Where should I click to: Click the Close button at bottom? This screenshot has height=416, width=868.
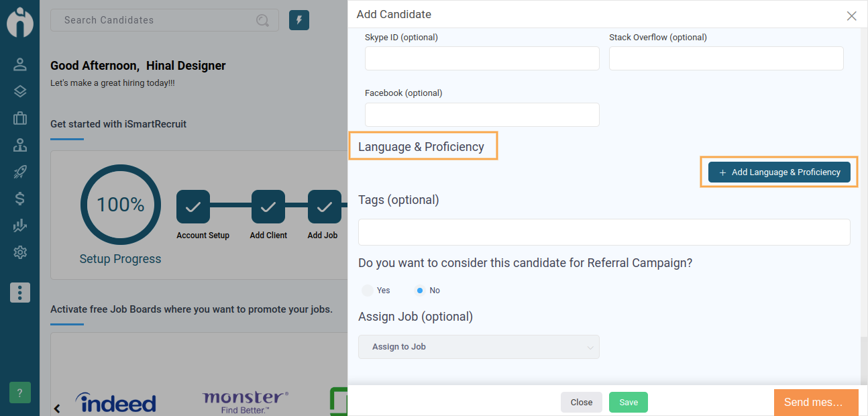pyautogui.click(x=582, y=402)
